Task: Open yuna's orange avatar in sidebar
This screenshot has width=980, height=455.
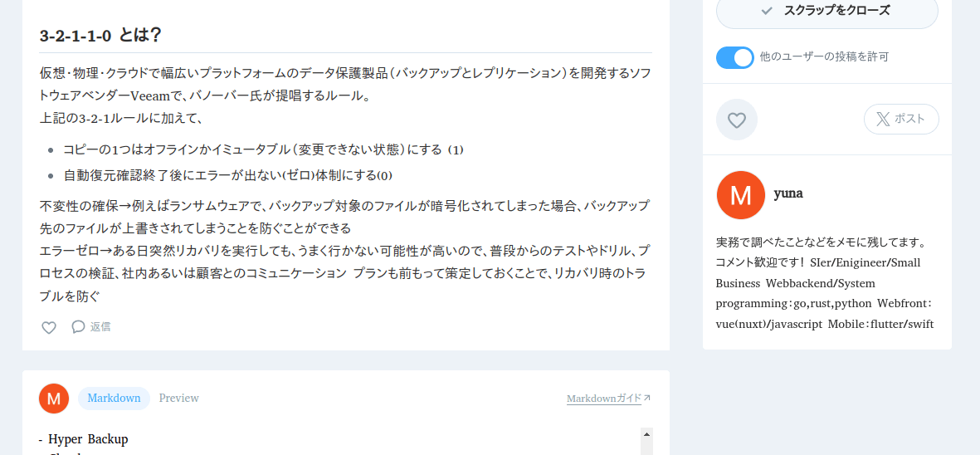Action: pyautogui.click(x=741, y=195)
